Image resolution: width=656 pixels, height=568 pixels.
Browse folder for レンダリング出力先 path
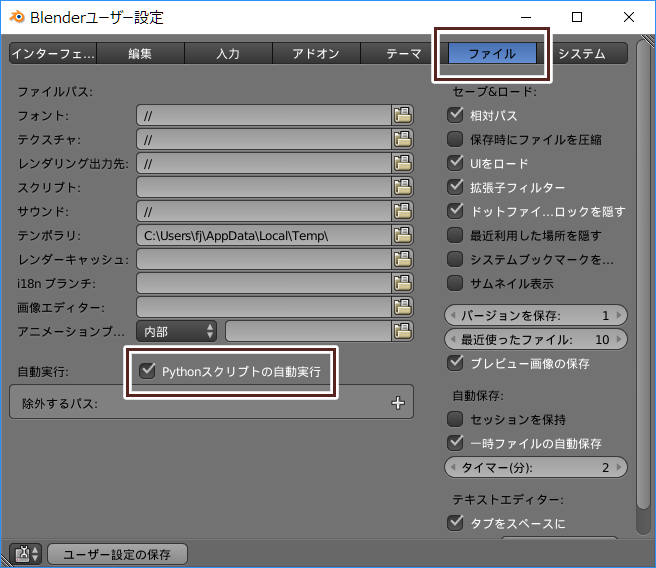click(403, 163)
